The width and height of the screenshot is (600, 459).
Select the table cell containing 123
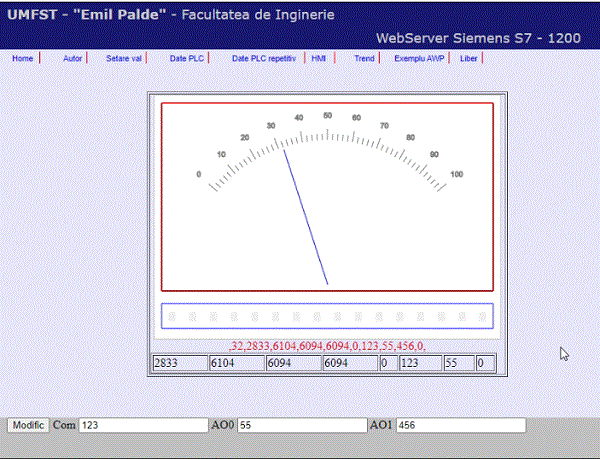[419, 363]
